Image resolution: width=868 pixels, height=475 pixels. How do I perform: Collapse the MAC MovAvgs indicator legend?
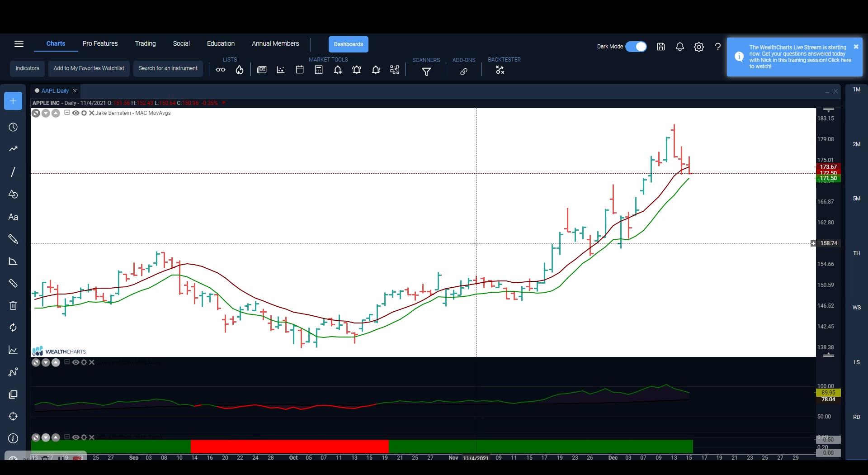[x=67, y=113]
